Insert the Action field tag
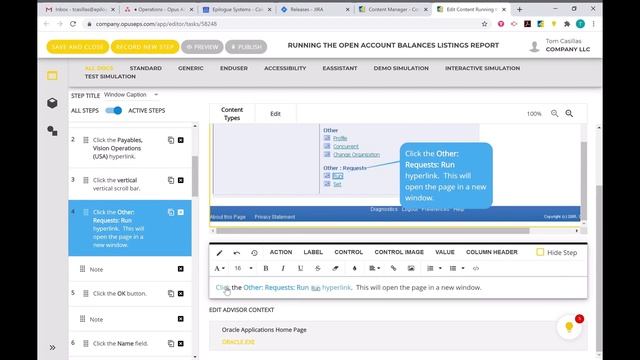Screen dimensions: 640x360 point(281,252)
